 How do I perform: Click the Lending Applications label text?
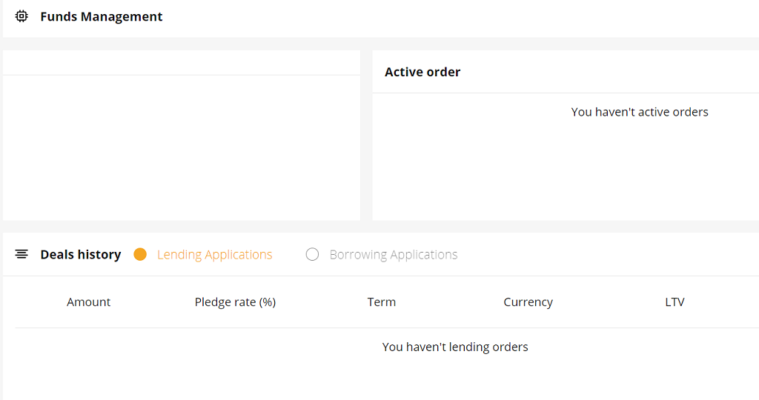click(x=214, y=254)
